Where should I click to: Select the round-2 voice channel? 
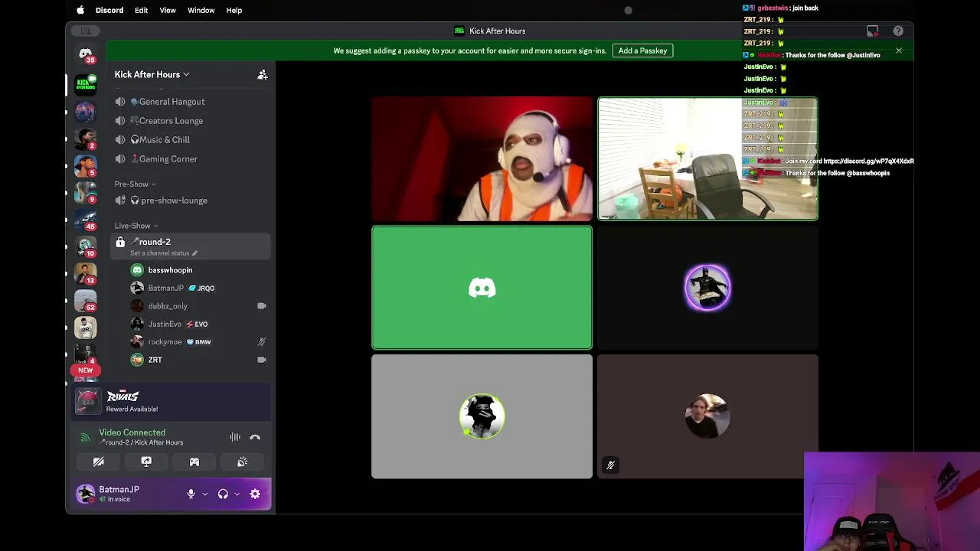[191, 246]
